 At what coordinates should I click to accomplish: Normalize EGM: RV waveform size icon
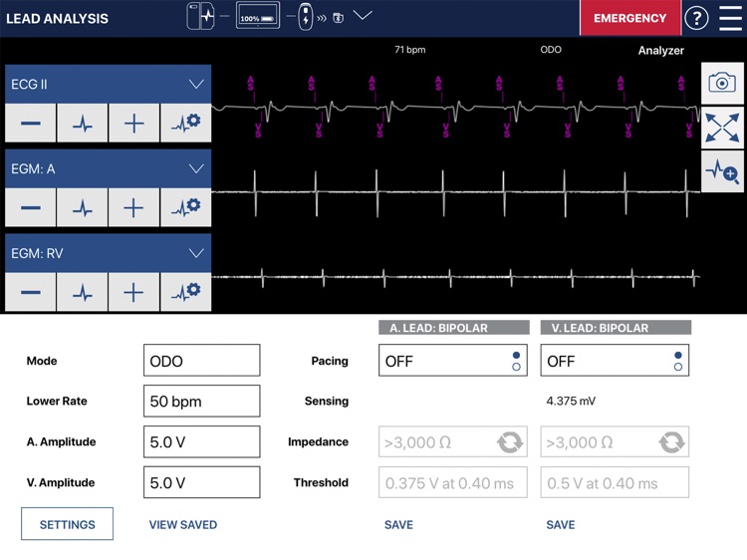click(83, 292)
